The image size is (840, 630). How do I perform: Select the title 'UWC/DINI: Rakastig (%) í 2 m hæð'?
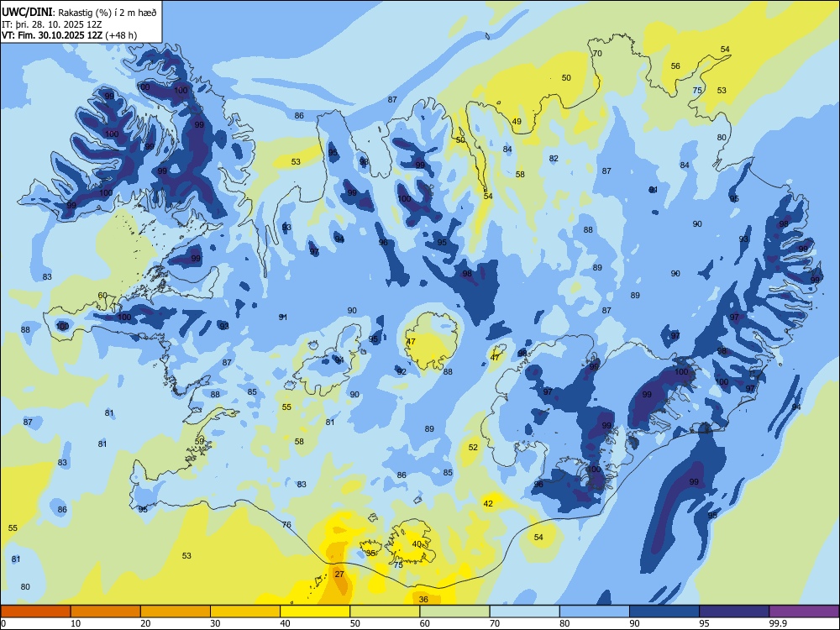(x=79, y=13)
